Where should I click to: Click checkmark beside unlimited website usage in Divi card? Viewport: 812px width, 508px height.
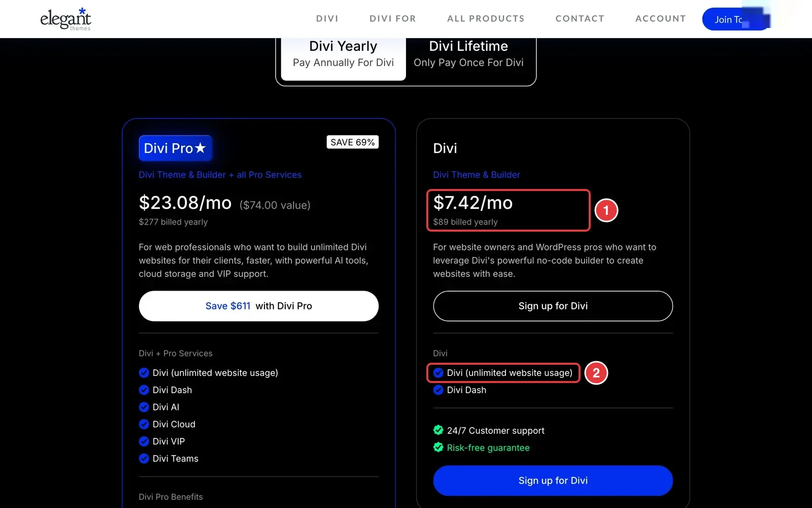tap(438, 373)
